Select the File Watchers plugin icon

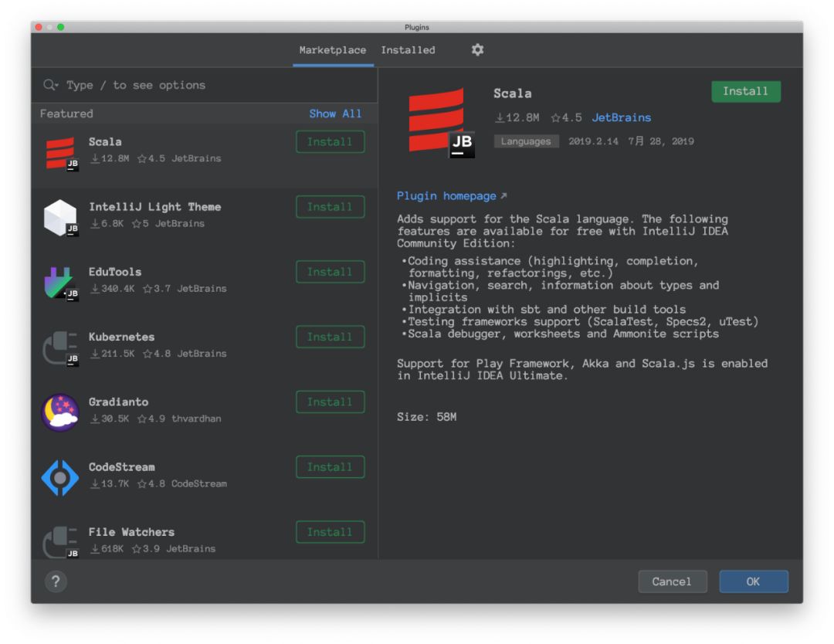pos(61,542)
